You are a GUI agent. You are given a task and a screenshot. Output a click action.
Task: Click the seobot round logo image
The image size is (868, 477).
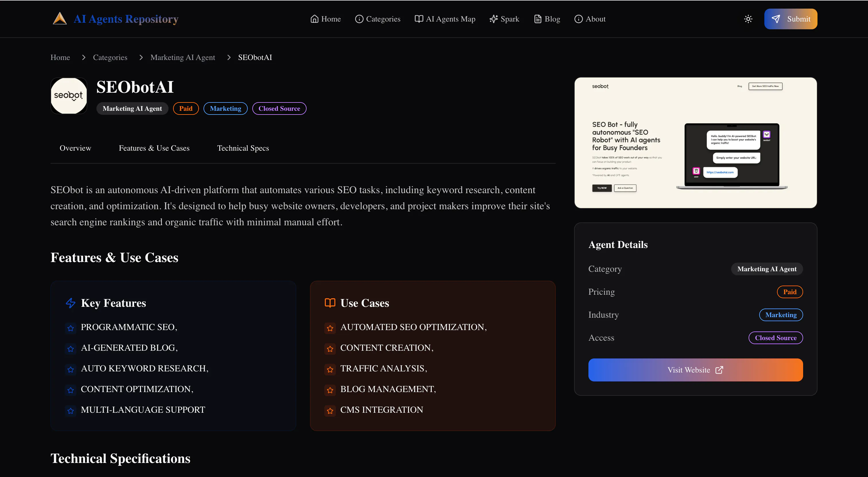(x=69, y=96)
